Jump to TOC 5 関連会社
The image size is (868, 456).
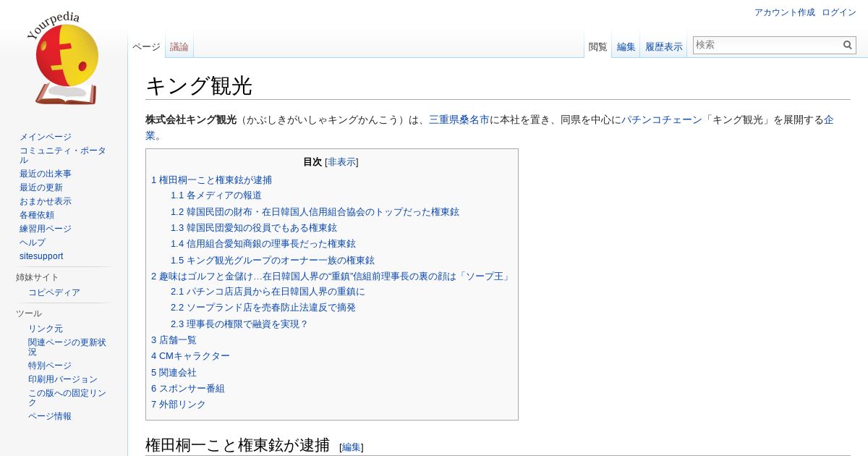(x=174, y=373)
